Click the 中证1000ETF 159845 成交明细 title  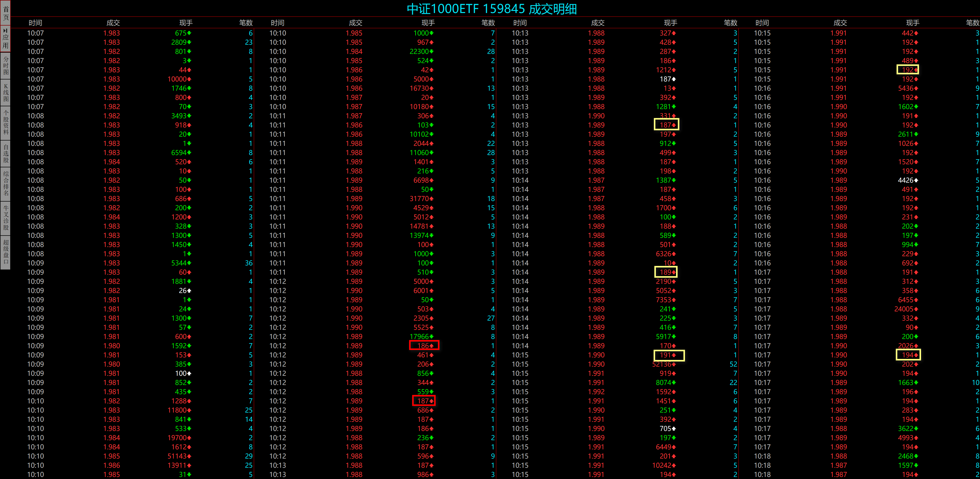click(492, 9)
